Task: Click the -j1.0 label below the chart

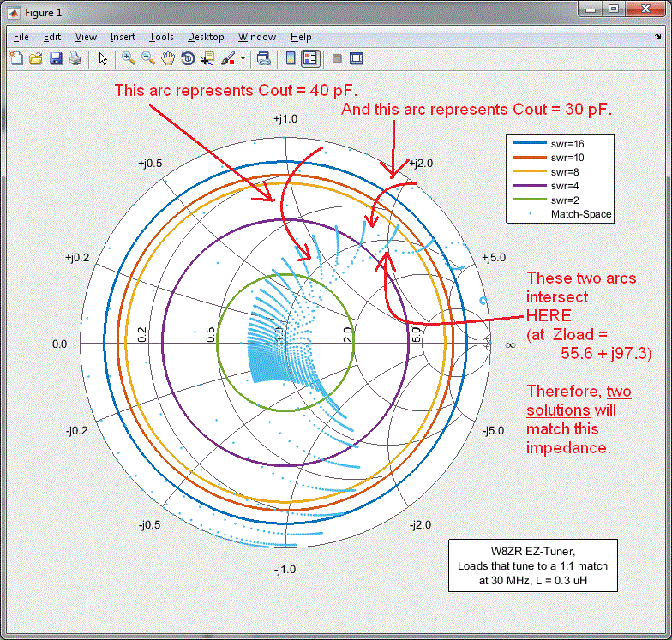Action: coord(285,569)
